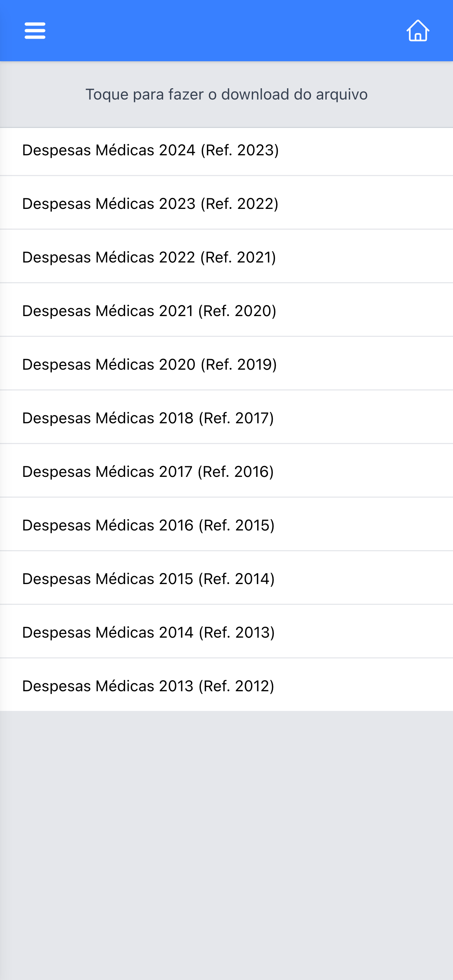Go to the home screen icon
Viewport: 453px width, 980px height.
(418, 30)
